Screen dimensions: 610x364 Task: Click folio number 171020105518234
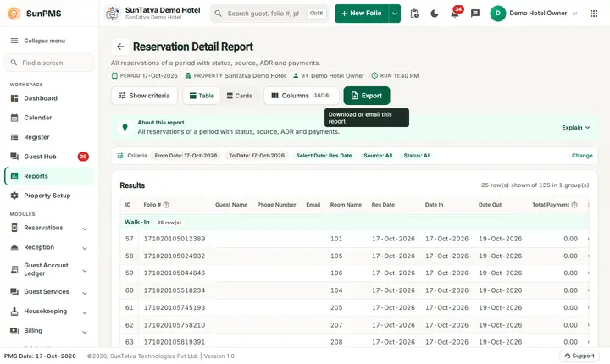pos(175,290)
